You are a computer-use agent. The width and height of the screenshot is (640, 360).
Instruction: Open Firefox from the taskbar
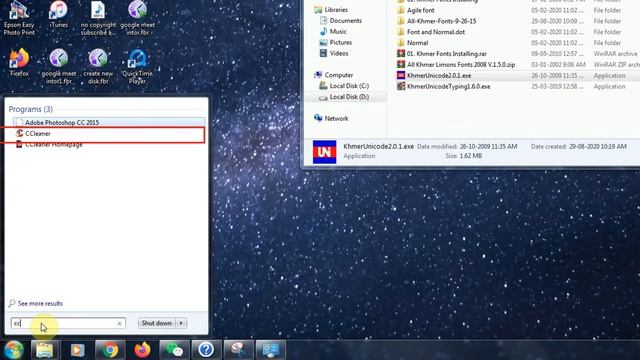tap(142, 350)
